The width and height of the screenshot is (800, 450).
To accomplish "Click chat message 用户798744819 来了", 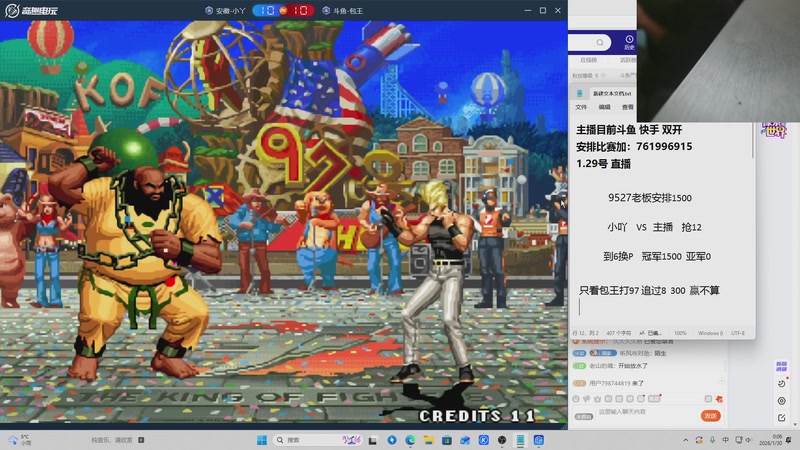I will (x=616, y=383).
